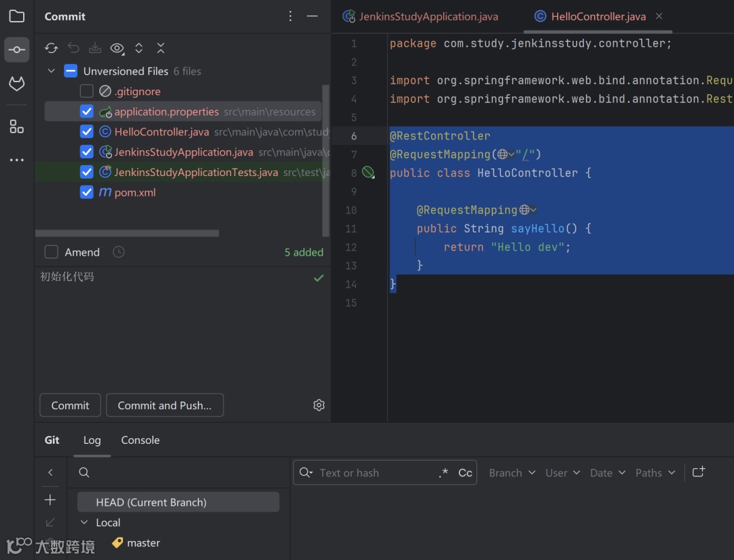Open the User filter dropdown

[x=563, y=473]
